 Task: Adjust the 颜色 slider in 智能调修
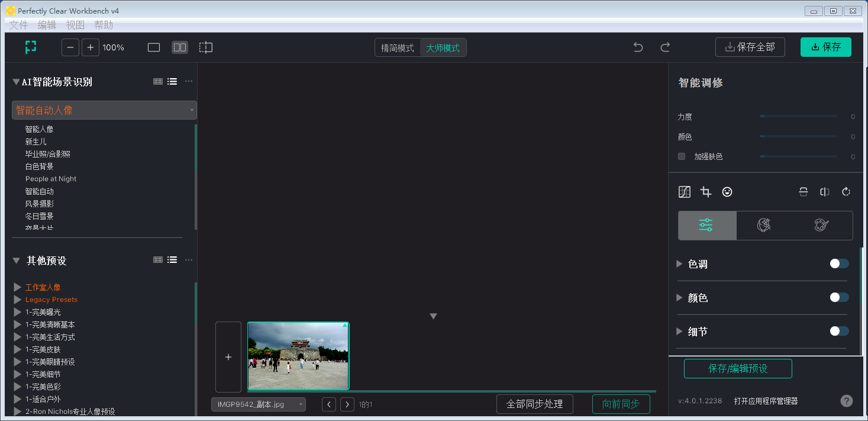pyautogui.click(x=798, y=137)
